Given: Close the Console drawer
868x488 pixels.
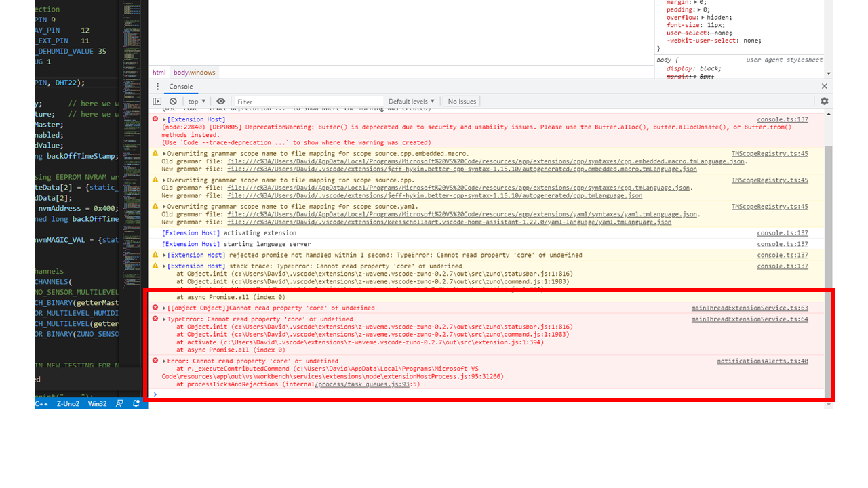Looking at the screenshot, I should pos(824,86).
